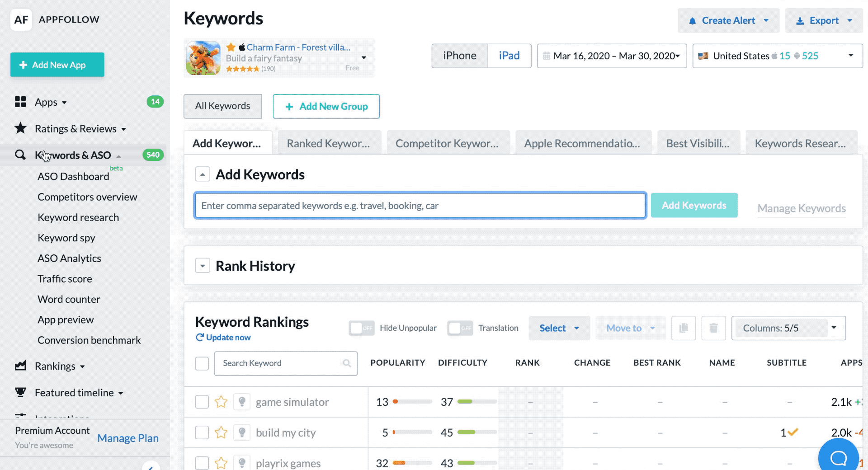The width and height of the screenshot is (868, 470).
Task: Open the chat support bubble
Action: point(838,457)
